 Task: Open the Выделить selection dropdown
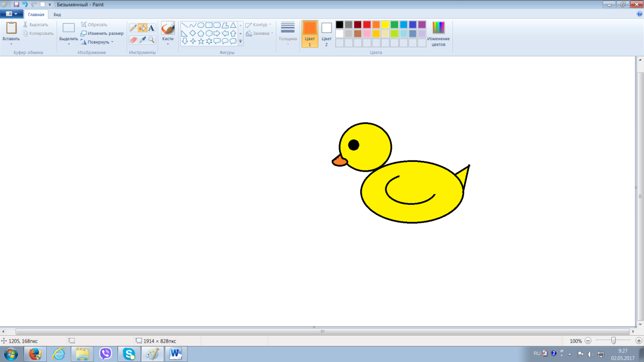69,39
